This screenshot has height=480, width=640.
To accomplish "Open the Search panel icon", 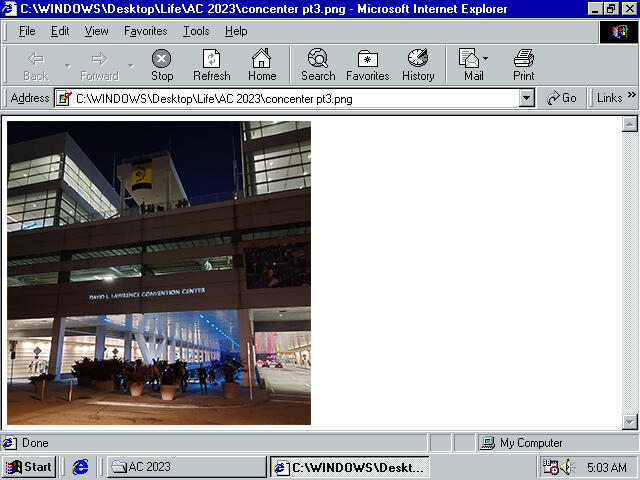I will tap(318, 65).
